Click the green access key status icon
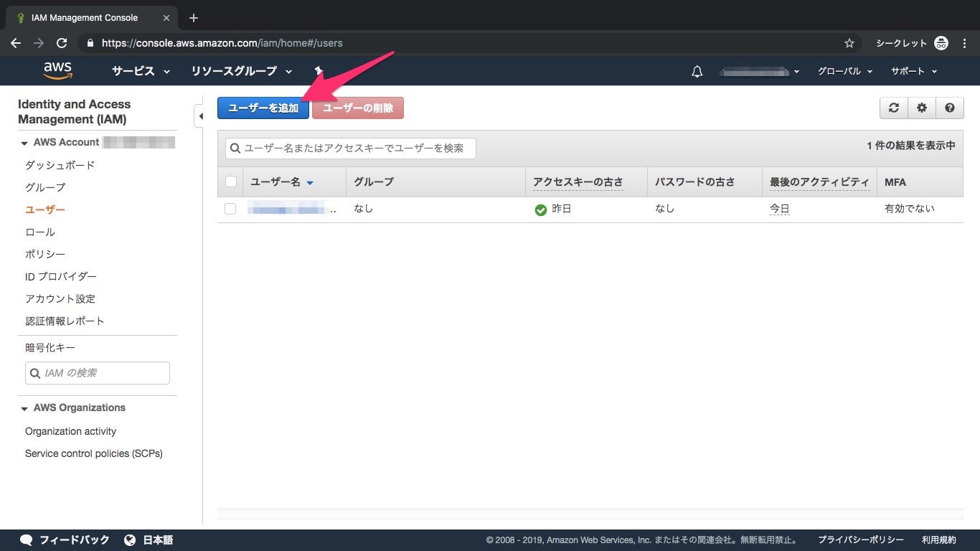The height and width of the screenshot is (551, 980). pyautogui.click(x=541, y=210)
